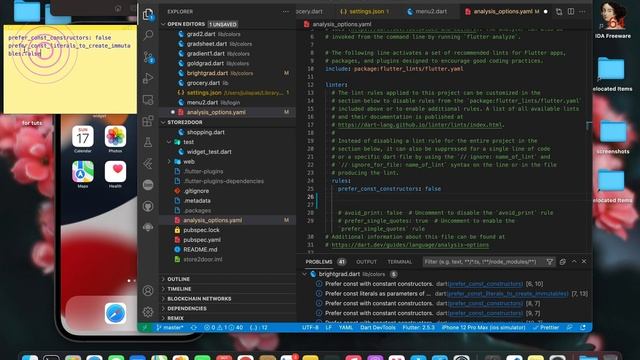This screenshot has height=360, width=640.
Task: Click the Problems filter funnel icon
Action: click(x=549, y=262)
